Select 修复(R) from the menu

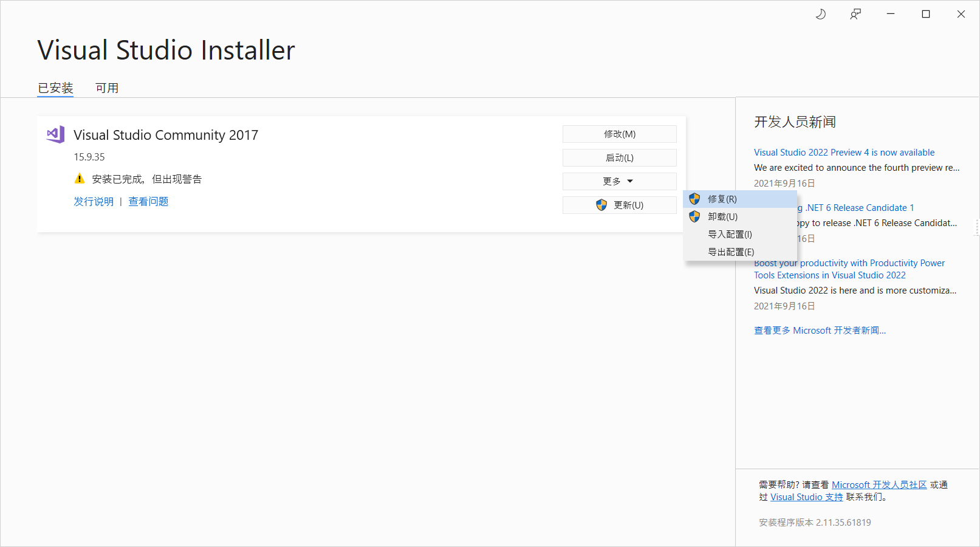(x=740, y=199)
